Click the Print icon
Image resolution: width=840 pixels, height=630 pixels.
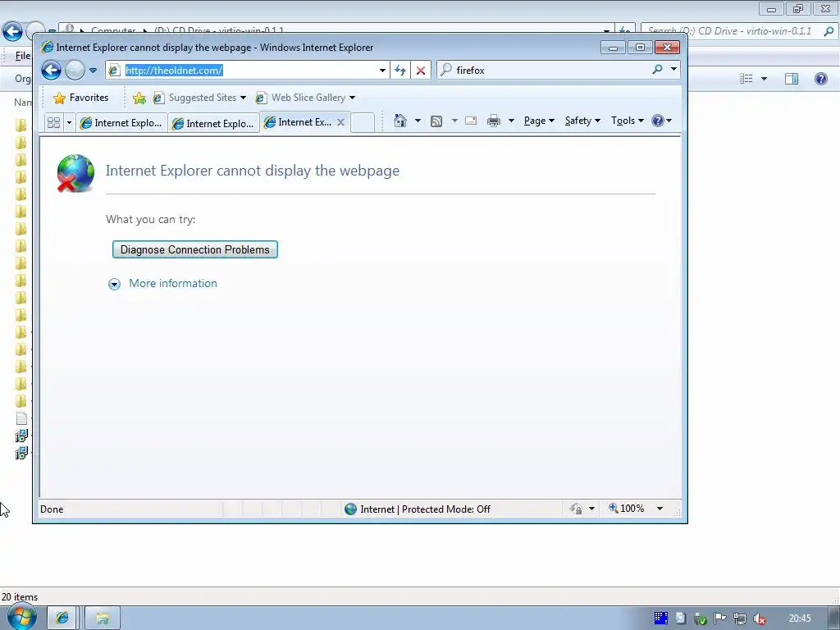pos(493,121)
